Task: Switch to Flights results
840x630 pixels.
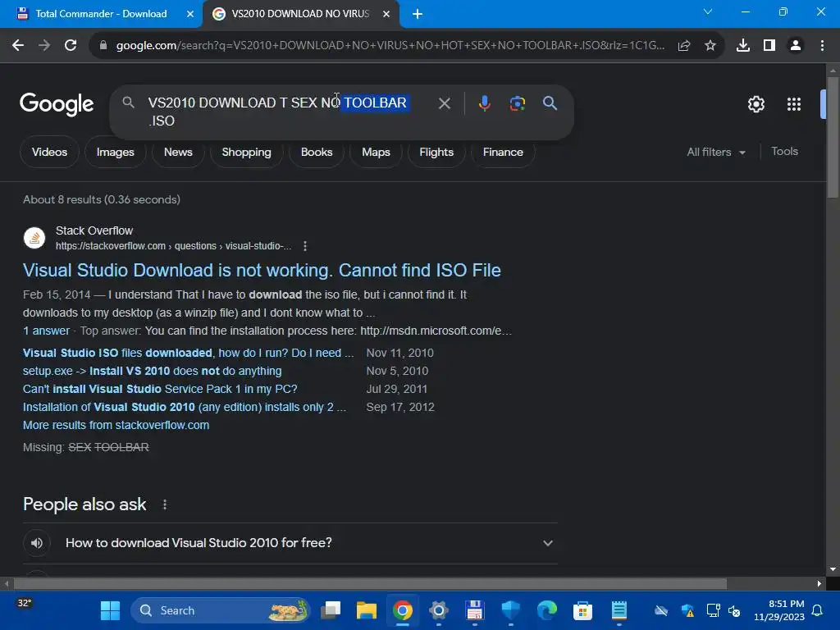Action: click(x=436, y=152)
